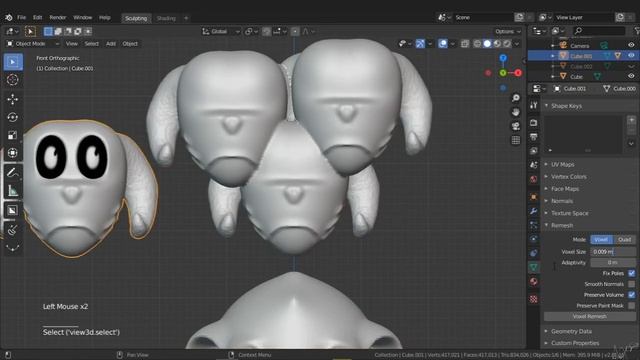Switch to Rendered shading mode
The height and width of the screenshot is (360, 640).
coord(507,44)
